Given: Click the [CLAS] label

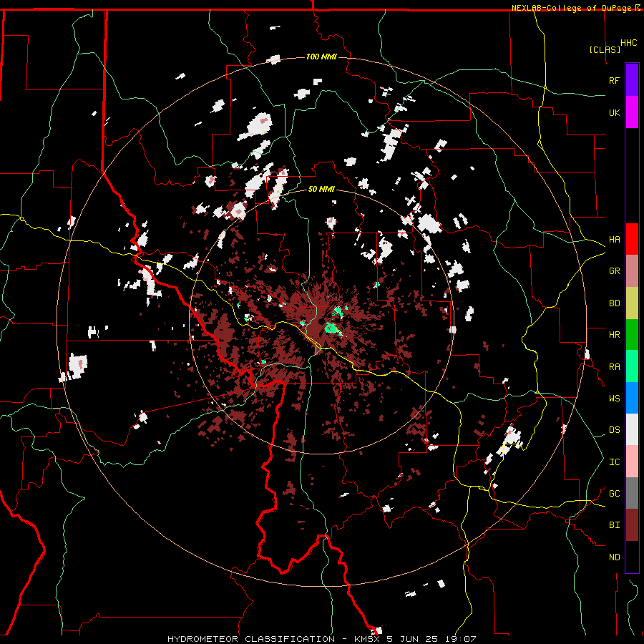Looking at the screenshot, I should (x=605, y=49).
